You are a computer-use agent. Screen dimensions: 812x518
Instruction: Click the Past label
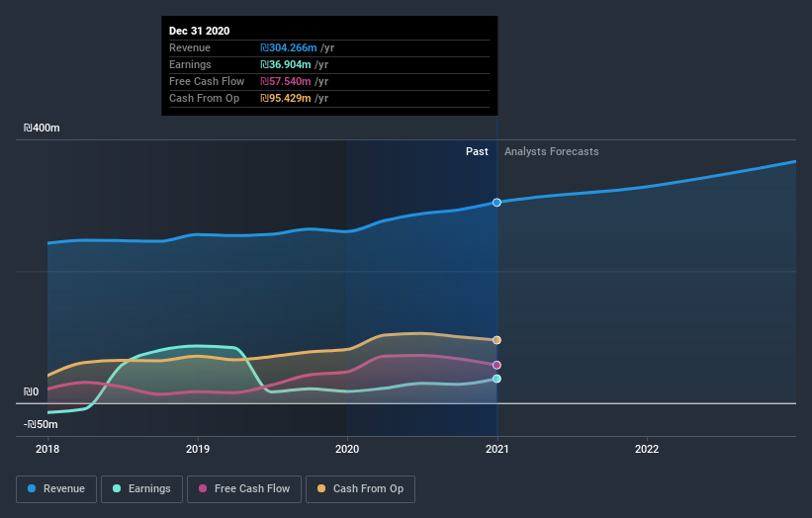(x=477, y=151)
